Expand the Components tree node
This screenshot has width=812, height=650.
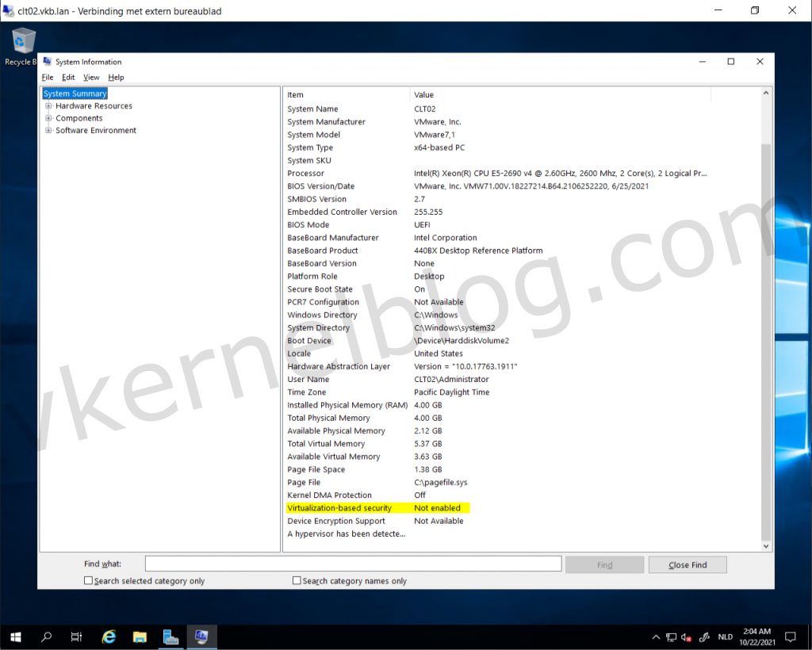click(48, 118)
